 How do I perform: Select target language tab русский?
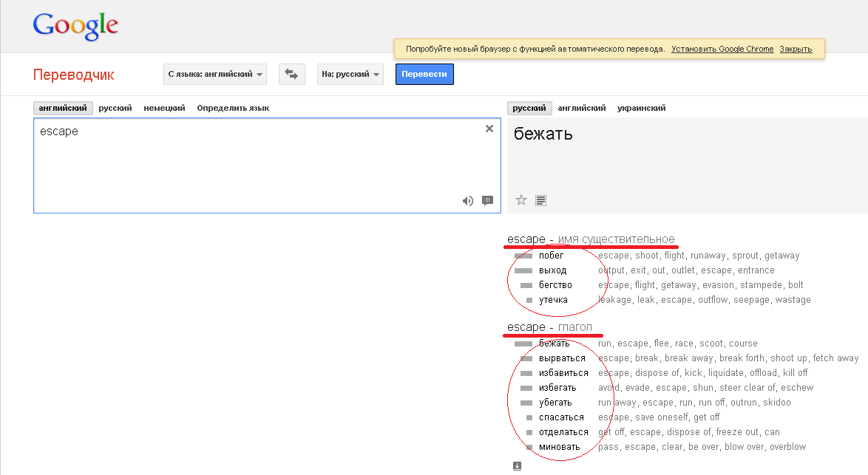click(x=529, y=108)
